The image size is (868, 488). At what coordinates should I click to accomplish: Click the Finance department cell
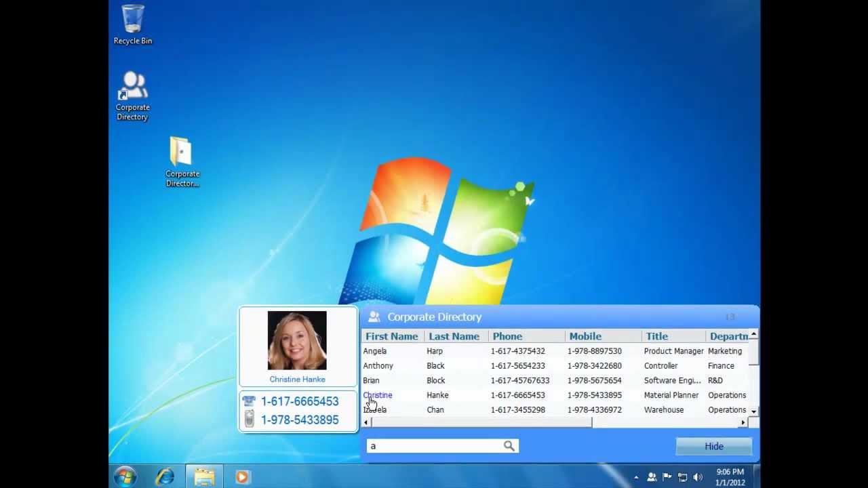(x=721, y=366)
